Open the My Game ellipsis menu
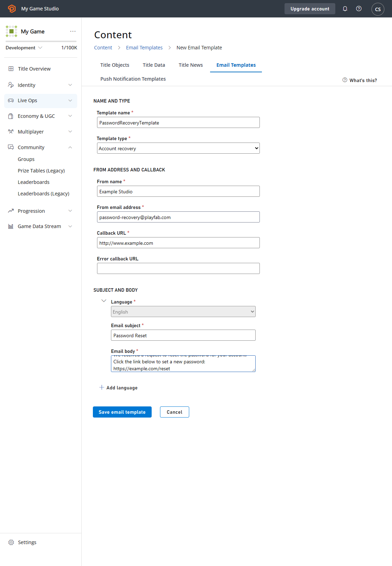This screenshot has height=566, width=392. [x=73, y=31]
